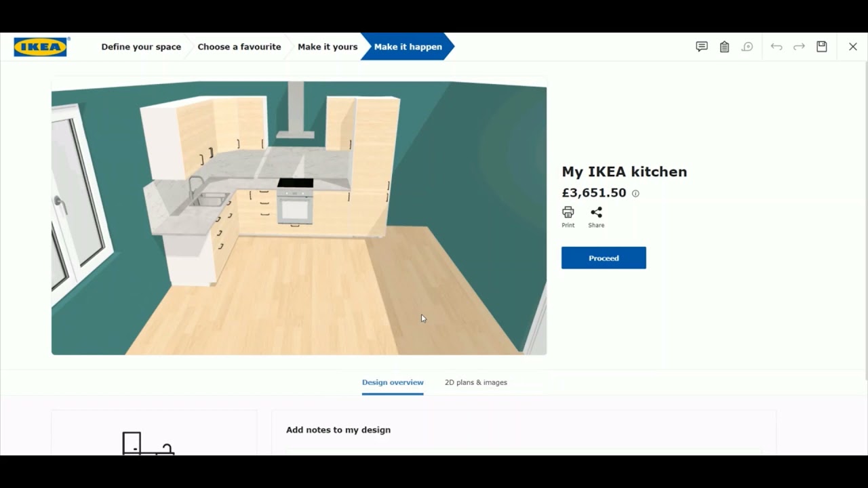Viewport: 868px width, 488px height.
Task: Close the planner with the X
Action: pos(853,46)
